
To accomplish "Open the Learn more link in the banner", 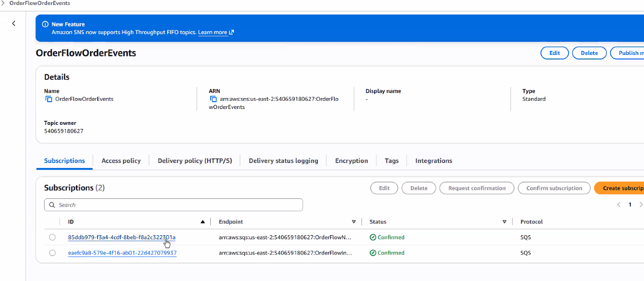I will [213, 32].
